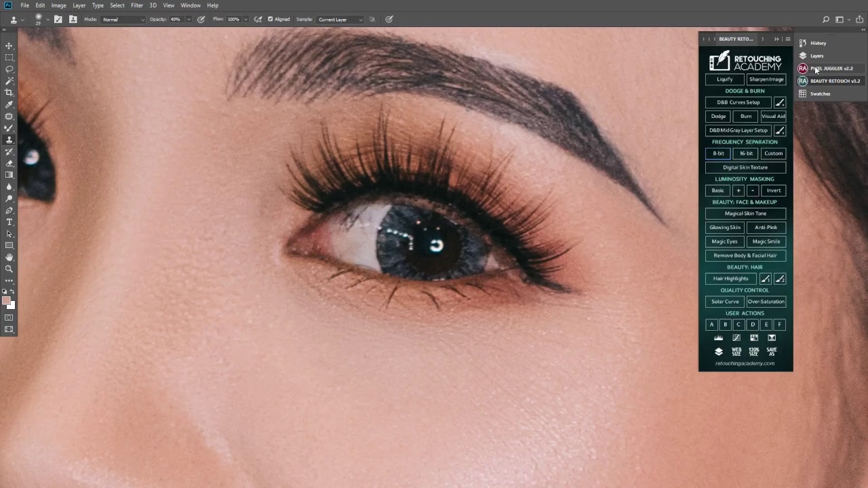Click the background color swatch
This screenshot has height=488, width=868.
pos(12,306)
